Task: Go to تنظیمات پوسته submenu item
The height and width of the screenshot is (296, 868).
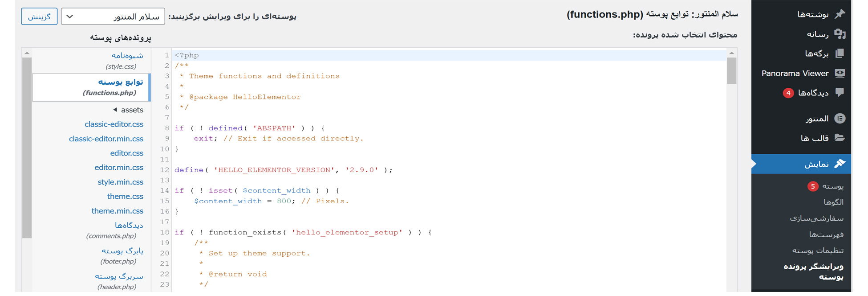Action: click(x=818, y=250)
